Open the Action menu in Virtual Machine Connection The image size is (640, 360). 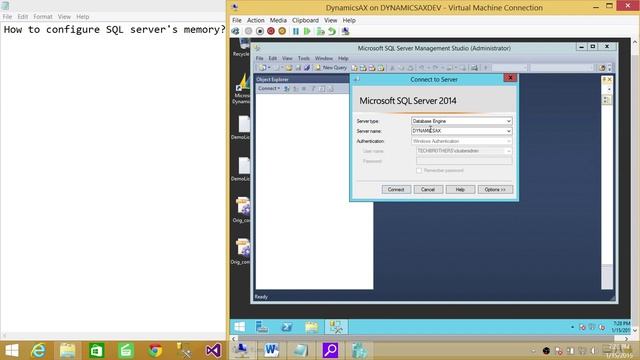(256, 20)
